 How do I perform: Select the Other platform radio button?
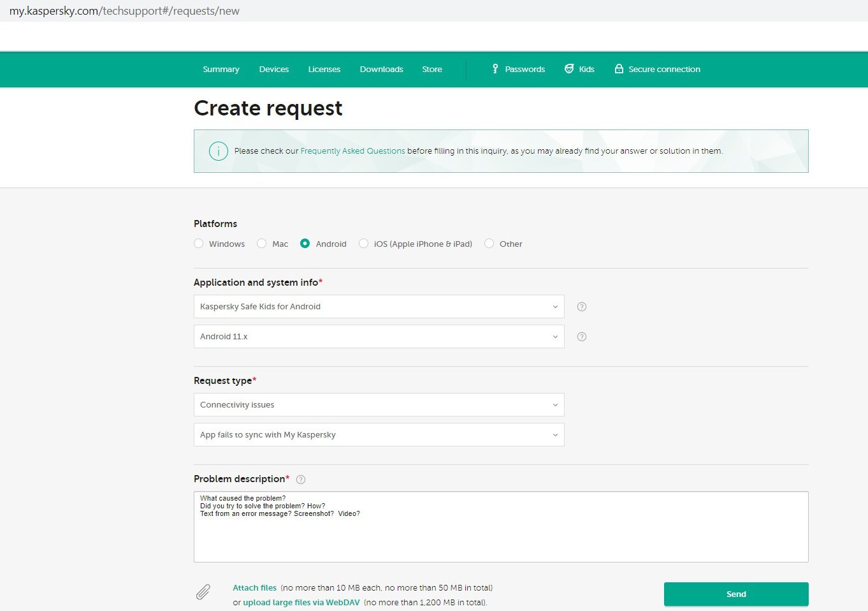489,244
